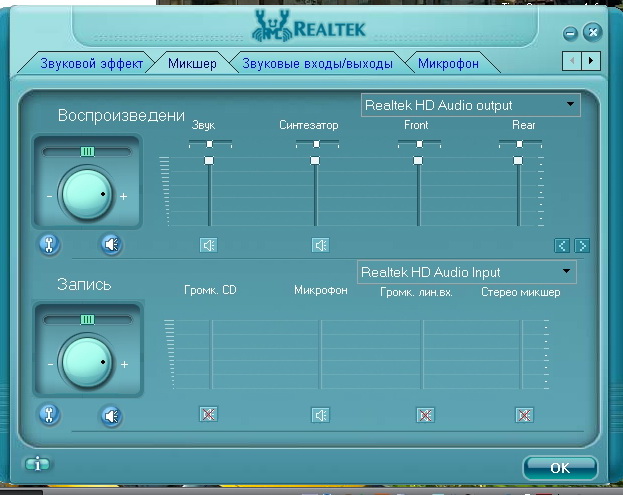Screen dimensions: 623x495
Task: Switch to the Звуковой эффект tab
Action: click(92, 63)
